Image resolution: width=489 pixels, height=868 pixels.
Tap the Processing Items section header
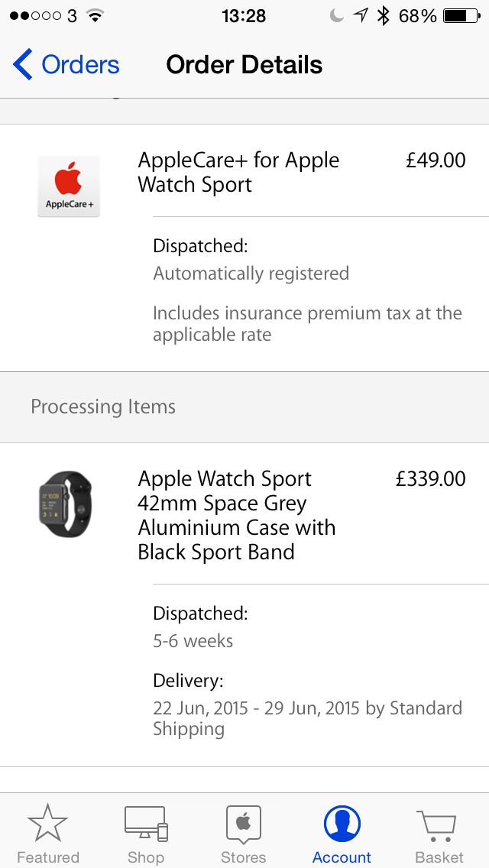103,406
